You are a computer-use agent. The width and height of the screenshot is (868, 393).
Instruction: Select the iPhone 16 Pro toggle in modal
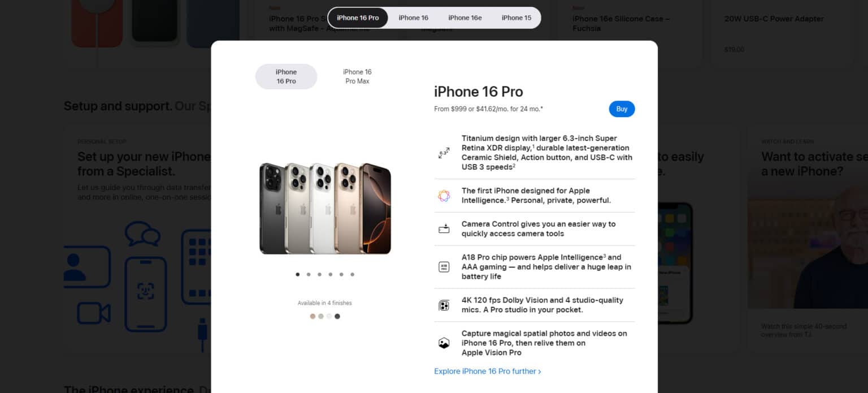286,76
